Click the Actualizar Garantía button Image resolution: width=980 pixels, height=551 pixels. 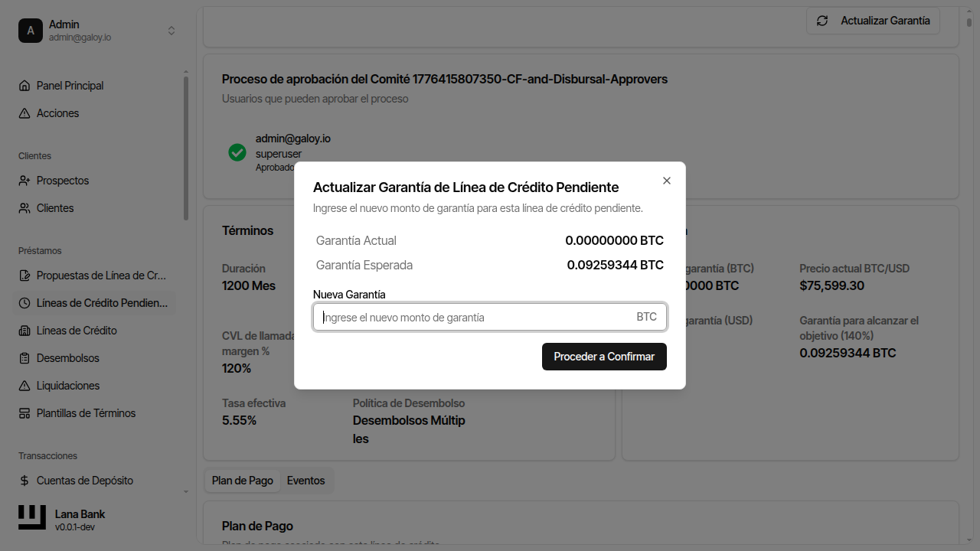873,21
